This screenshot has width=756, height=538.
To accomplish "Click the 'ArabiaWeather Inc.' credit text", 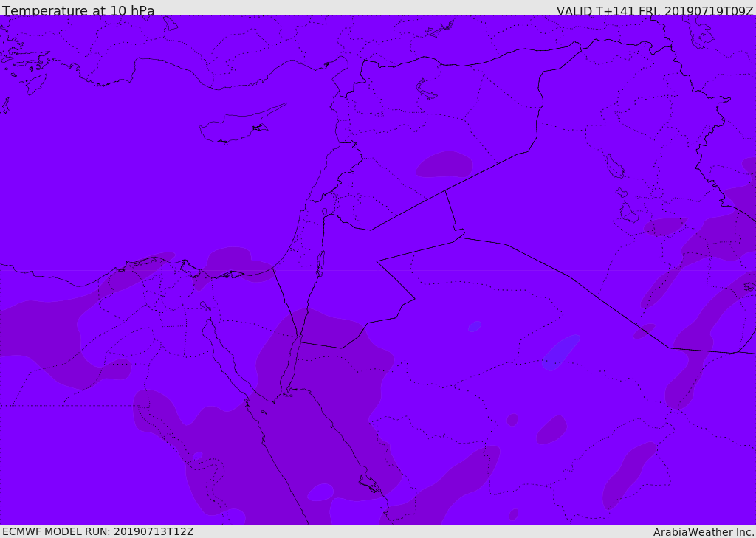I will (x=704, y=532).
